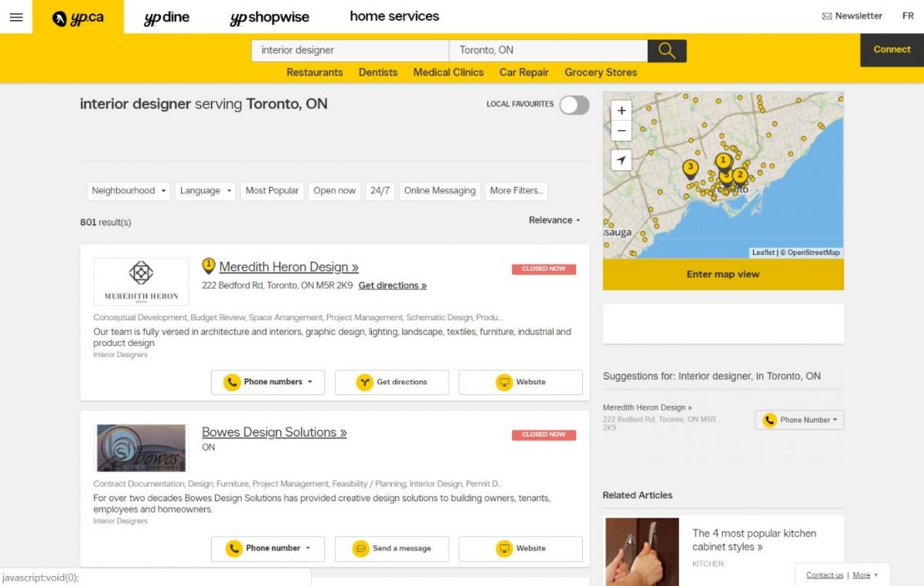Open More Filters options

pyautogui.click(x=517, y=191)
